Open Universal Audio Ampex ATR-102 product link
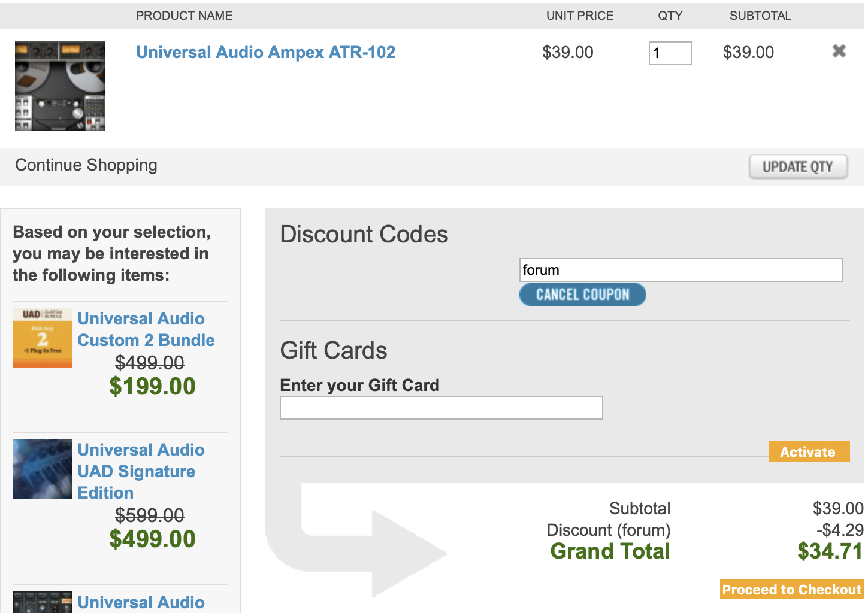Image resolution: width=868 pixels, height=613 pixels. 266,53
